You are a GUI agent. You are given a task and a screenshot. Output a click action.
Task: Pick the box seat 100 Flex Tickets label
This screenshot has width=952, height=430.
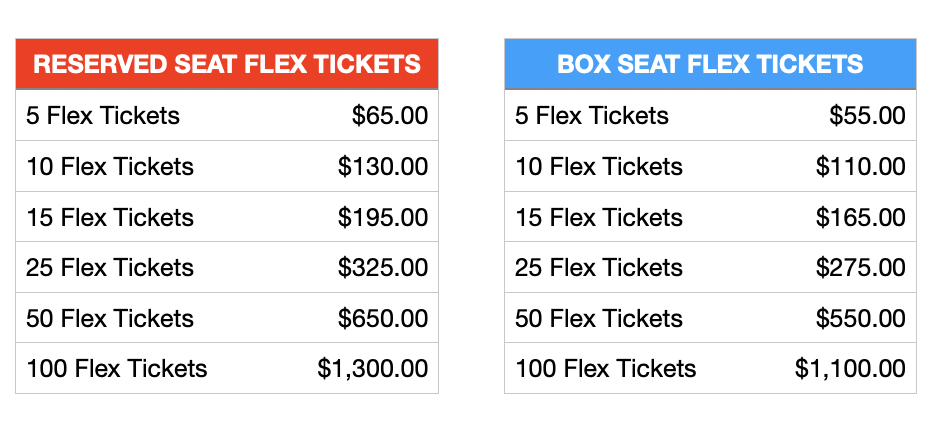click(x=606, y=369)
